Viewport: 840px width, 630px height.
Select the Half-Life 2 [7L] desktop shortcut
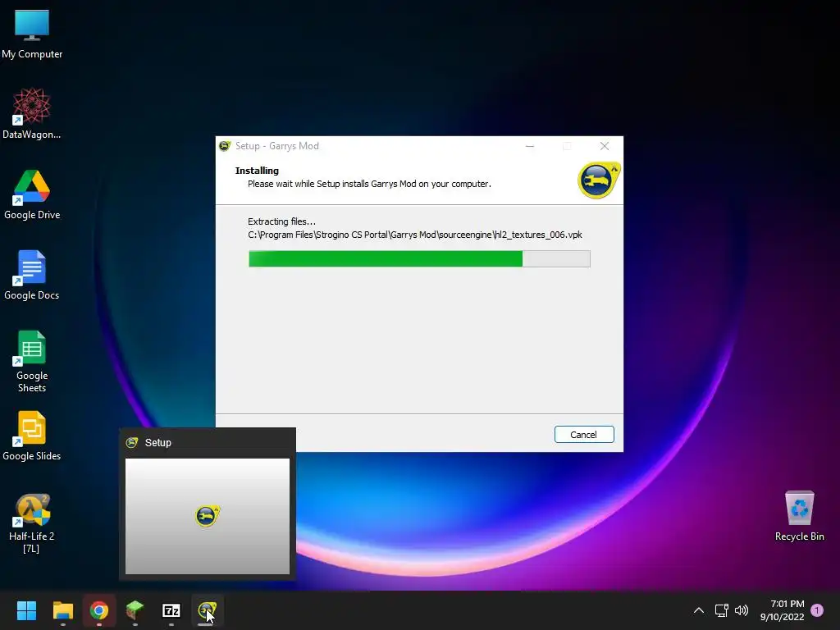pyautogui.click(x=32, y=523)
